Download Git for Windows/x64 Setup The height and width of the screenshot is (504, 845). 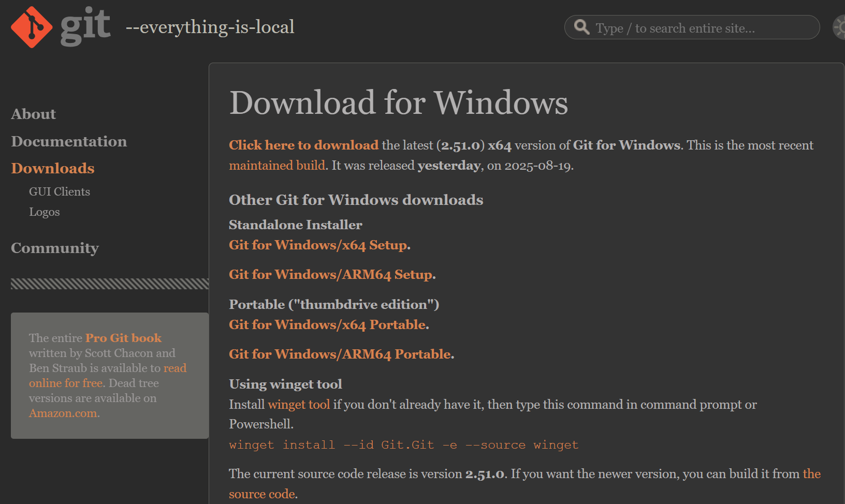tap(318, 245)
